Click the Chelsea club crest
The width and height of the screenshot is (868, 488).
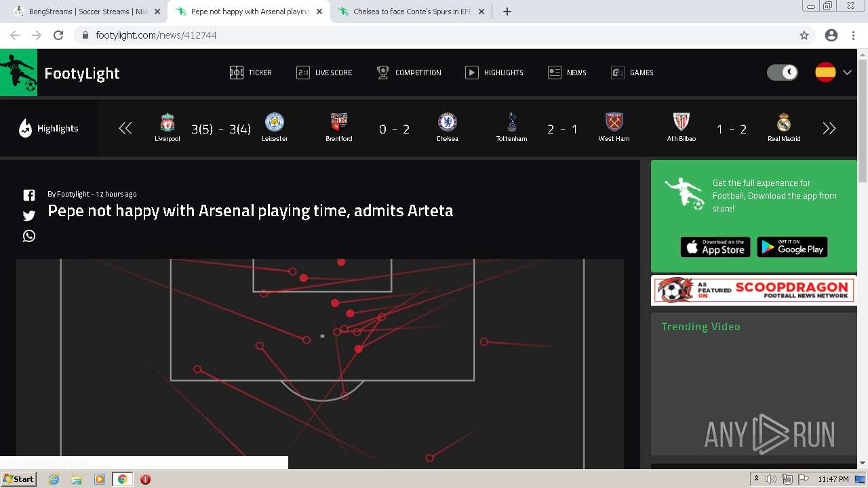point(448,122)
